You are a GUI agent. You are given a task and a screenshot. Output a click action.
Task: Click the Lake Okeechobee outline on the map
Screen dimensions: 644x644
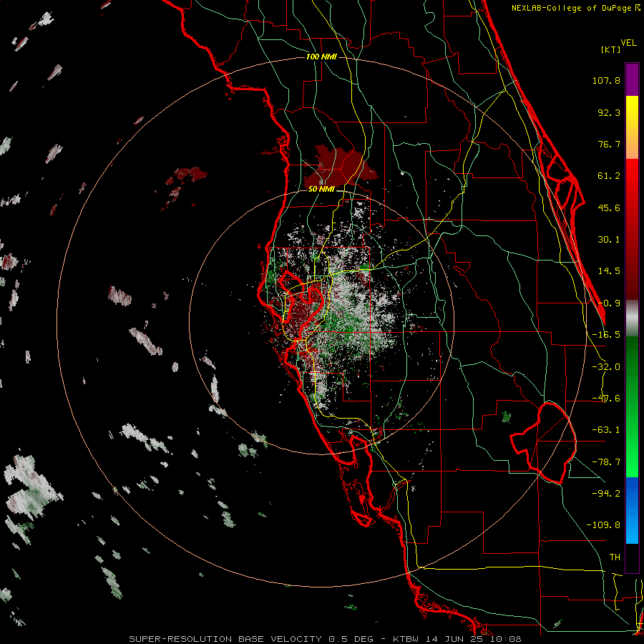coord(543,443)
